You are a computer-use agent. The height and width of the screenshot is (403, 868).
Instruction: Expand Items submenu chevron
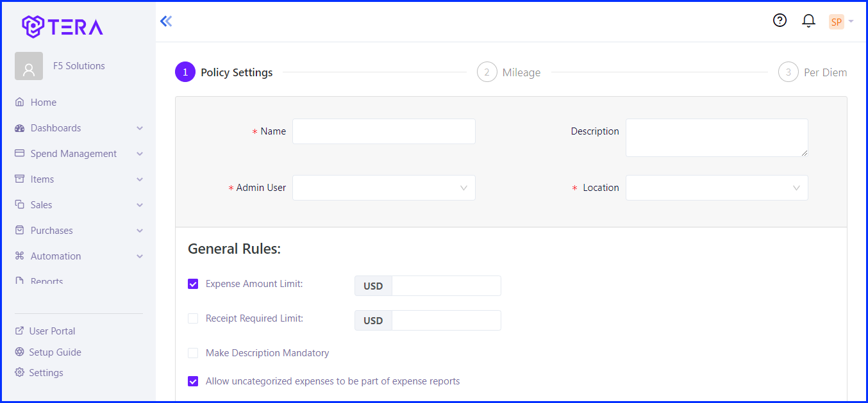(x=140, y=179)
